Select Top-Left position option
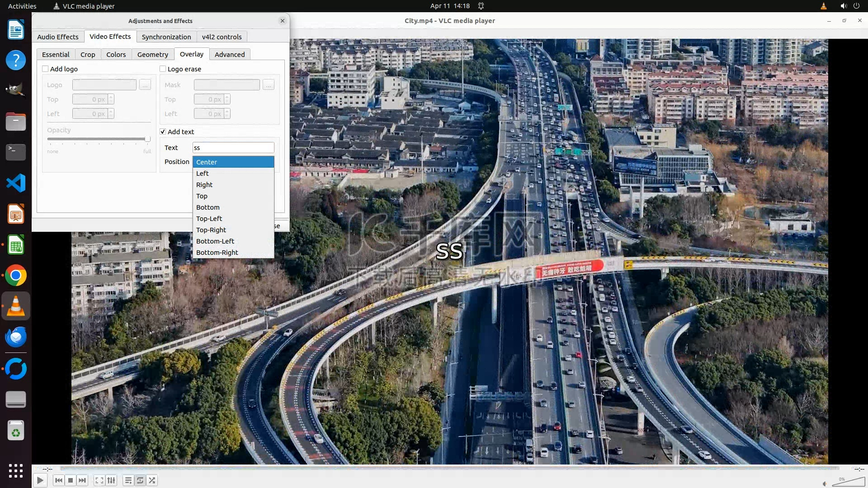 tap(209, 219)
